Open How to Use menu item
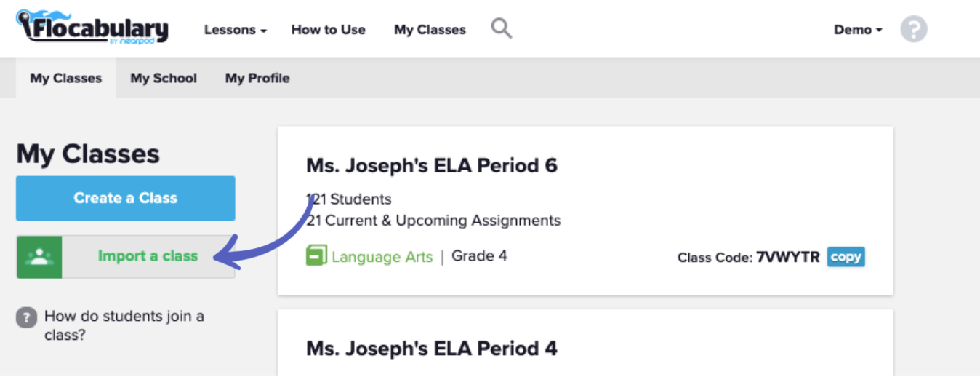The width and height of the screenshot is (980, 377). [x=328, y=30]
